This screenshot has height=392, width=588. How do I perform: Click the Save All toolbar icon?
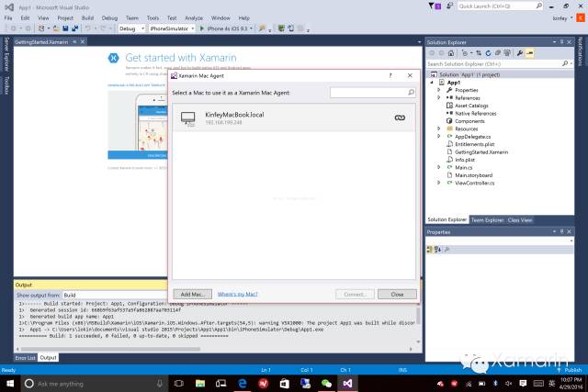click(75, 28)
